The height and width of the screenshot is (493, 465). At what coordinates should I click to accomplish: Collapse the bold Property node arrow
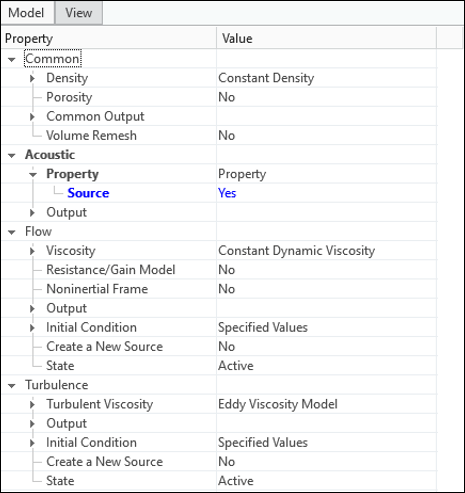pyautogui.click(x=33, y=175)
